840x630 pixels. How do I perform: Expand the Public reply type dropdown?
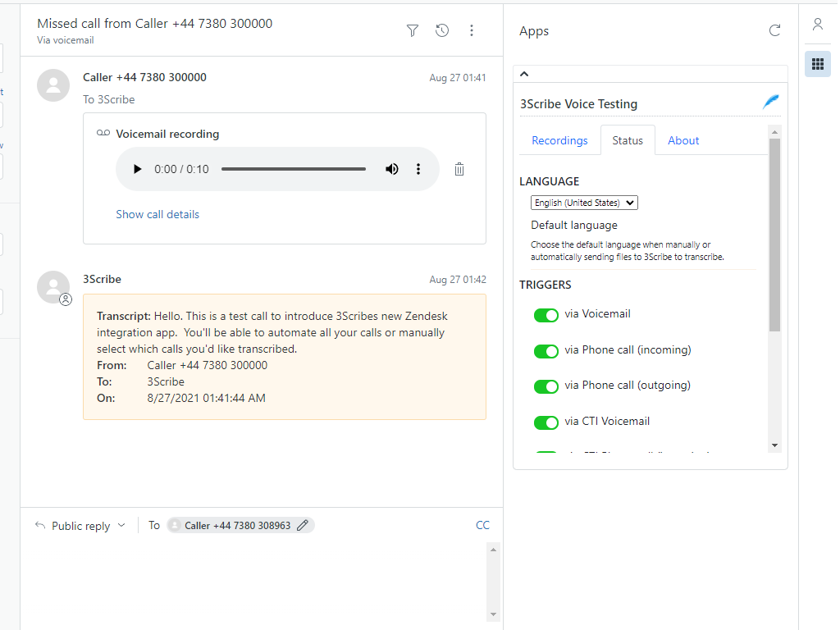[80, 526]
